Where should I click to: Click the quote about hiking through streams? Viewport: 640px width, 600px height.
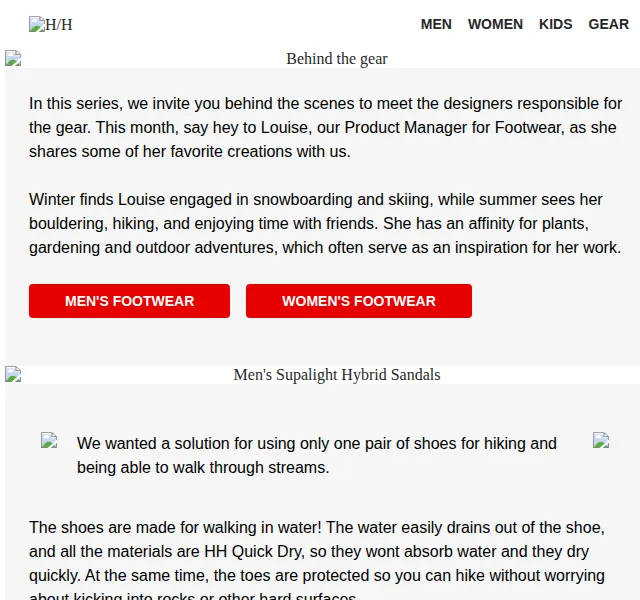pos(317,456)
